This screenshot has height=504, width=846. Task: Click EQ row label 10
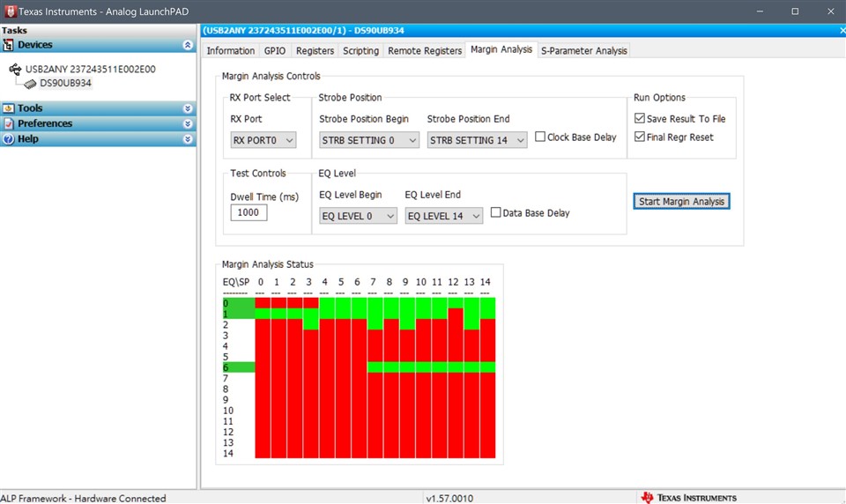[228, 411]
